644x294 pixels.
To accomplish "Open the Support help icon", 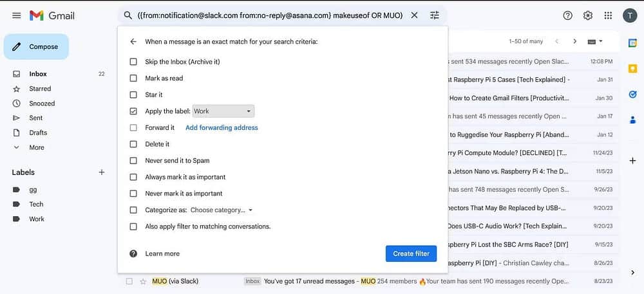I will click(x=567, y=15).
